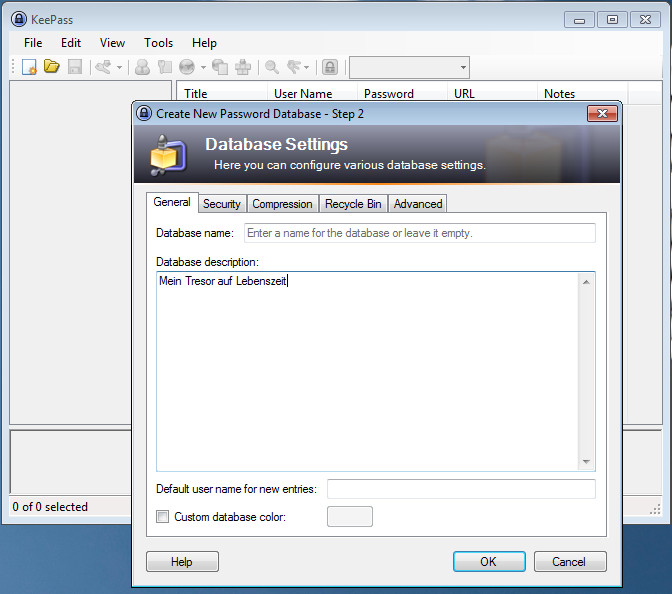Image resolution: width=672 pixels, height=594 pixels.
Task: Click the dialog title bar lock icon
Action: (144, 114)
